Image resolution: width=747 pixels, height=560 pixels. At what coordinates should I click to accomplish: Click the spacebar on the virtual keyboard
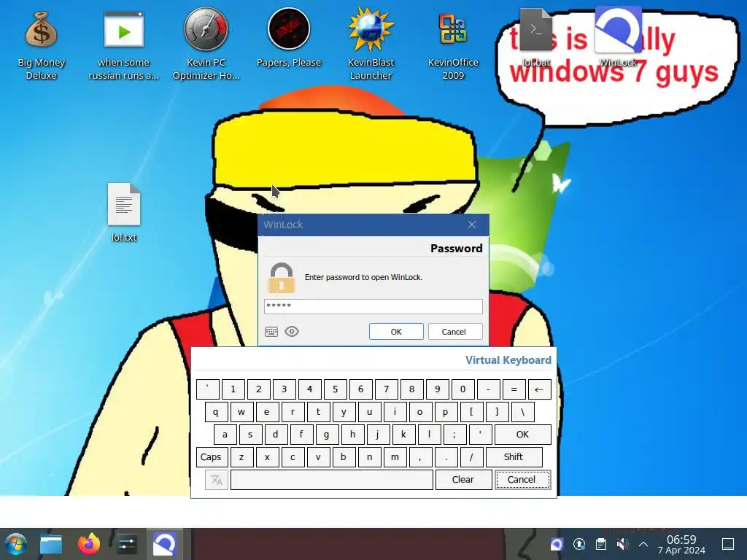[x=332, y=480]
